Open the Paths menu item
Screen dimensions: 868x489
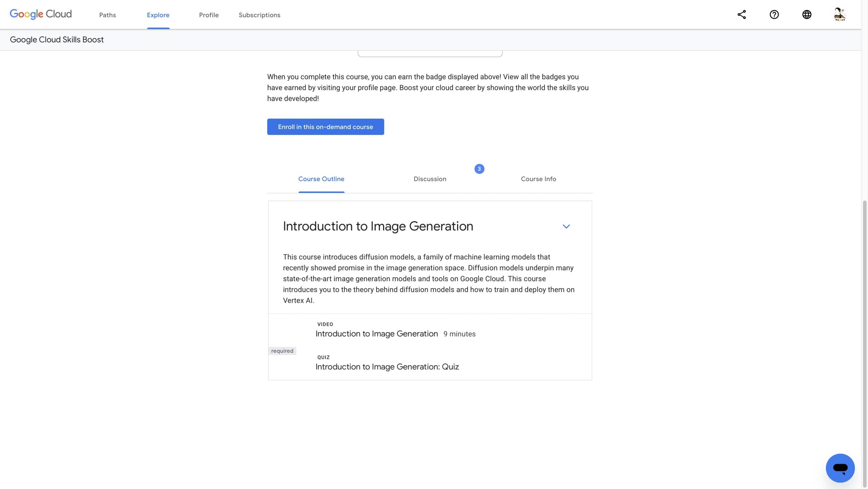tap(107, 15)
